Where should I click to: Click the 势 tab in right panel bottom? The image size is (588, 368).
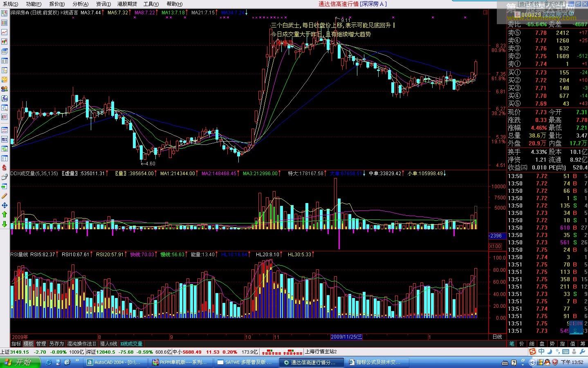(x=552, y=344)
